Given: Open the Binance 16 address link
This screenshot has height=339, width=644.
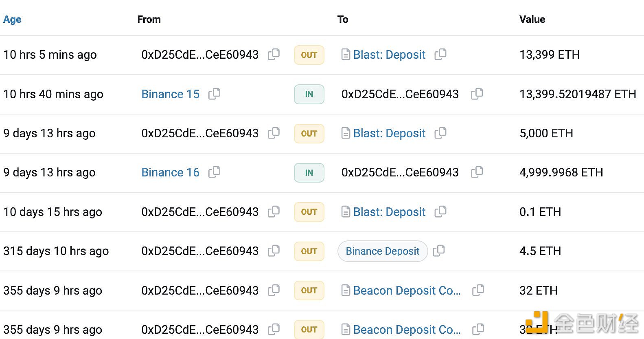Looking at the screenshot, I should (x=171, y=172).
